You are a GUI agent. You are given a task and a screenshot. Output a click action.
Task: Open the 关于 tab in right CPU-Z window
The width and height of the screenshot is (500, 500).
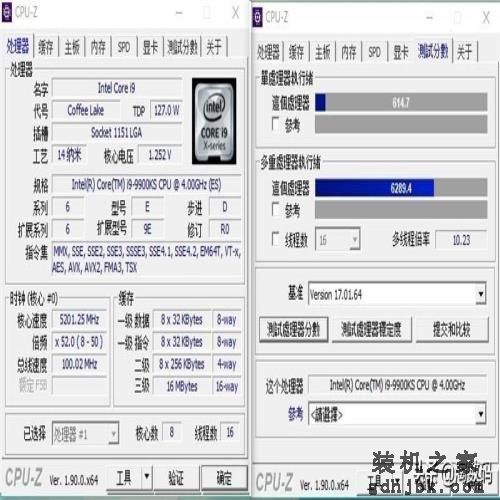(x=465, y=52)
